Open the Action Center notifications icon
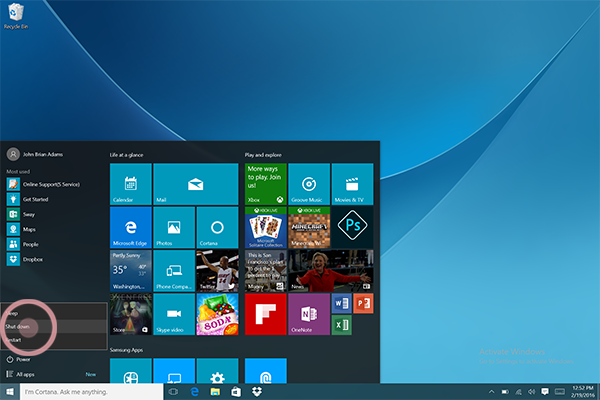The width and height of the screenshot is (600, 400). point(545,392)
